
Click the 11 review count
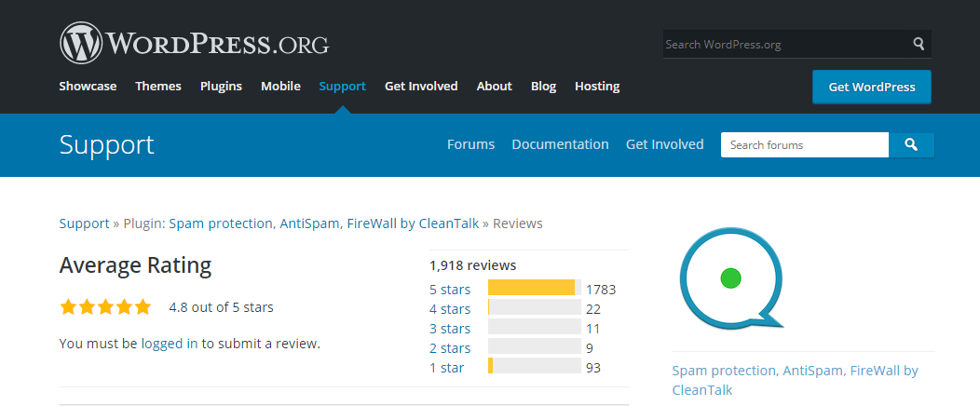pos(593,329)
